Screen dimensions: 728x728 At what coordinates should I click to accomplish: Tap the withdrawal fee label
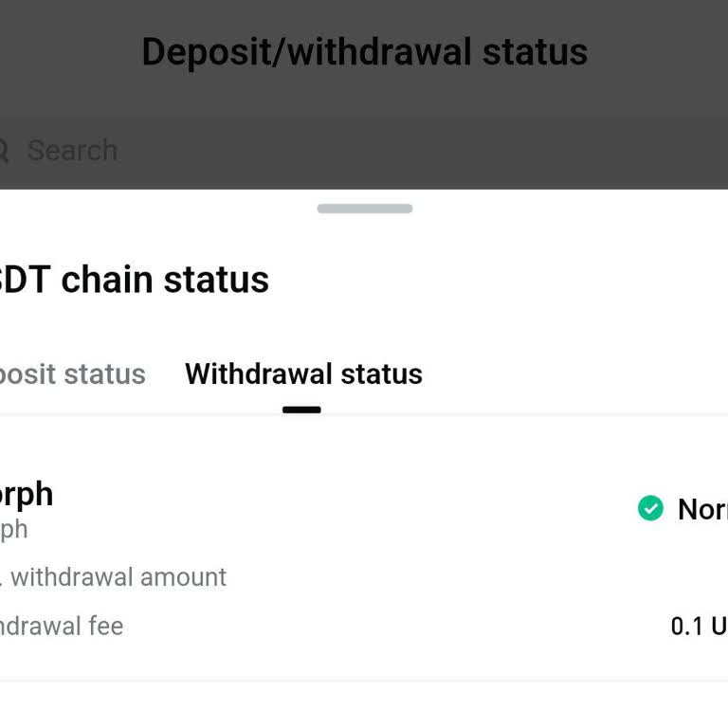coord(61,626)
